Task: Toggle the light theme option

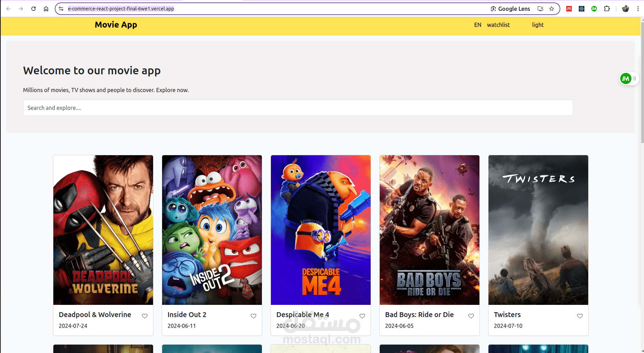Action: pyautogui.click(x=538, y=25)
